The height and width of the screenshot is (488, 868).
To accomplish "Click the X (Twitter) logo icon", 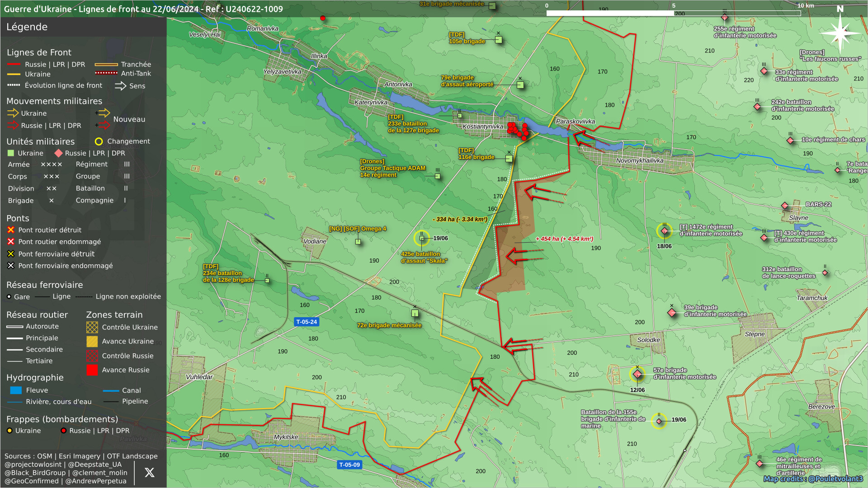I will pyautogui.click(x=149, y=473).
